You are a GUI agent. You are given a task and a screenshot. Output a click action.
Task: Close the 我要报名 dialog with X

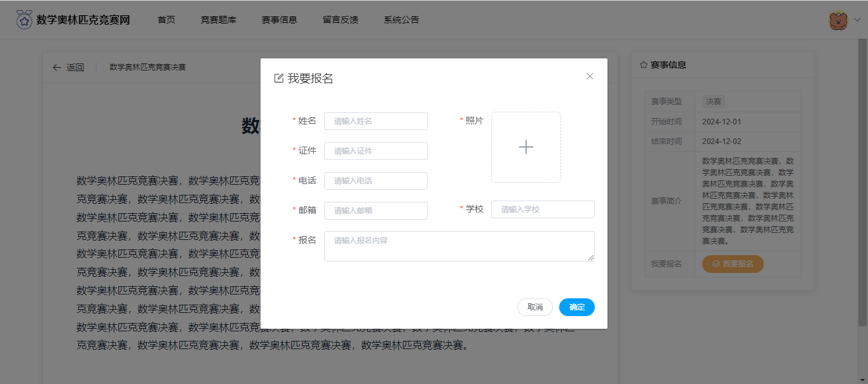pos(590,76)
